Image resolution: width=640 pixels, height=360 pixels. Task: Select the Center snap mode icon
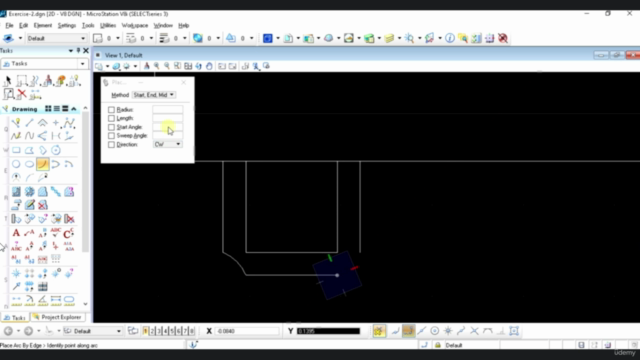(435, 331)
